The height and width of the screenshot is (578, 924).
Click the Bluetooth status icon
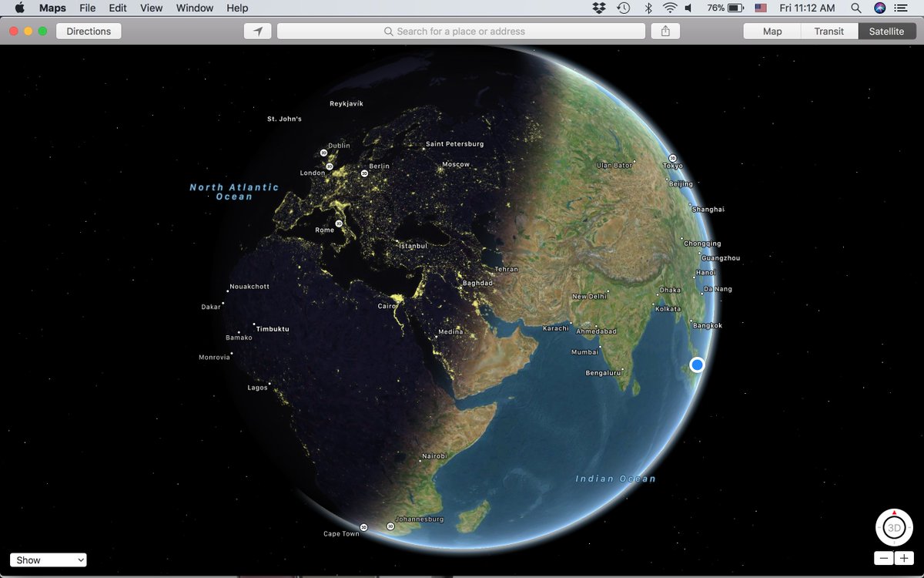coord(644,8)
